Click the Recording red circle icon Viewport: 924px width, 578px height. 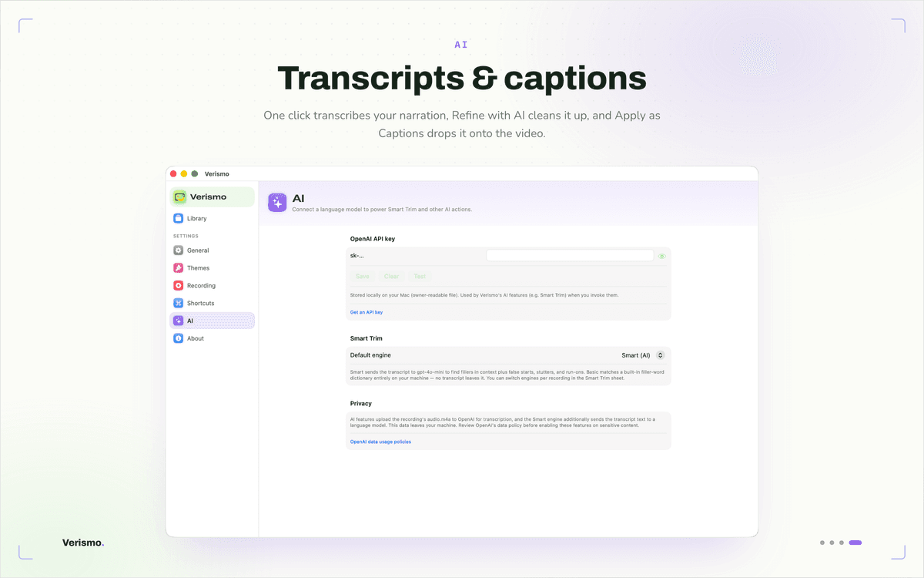[179, 286]
